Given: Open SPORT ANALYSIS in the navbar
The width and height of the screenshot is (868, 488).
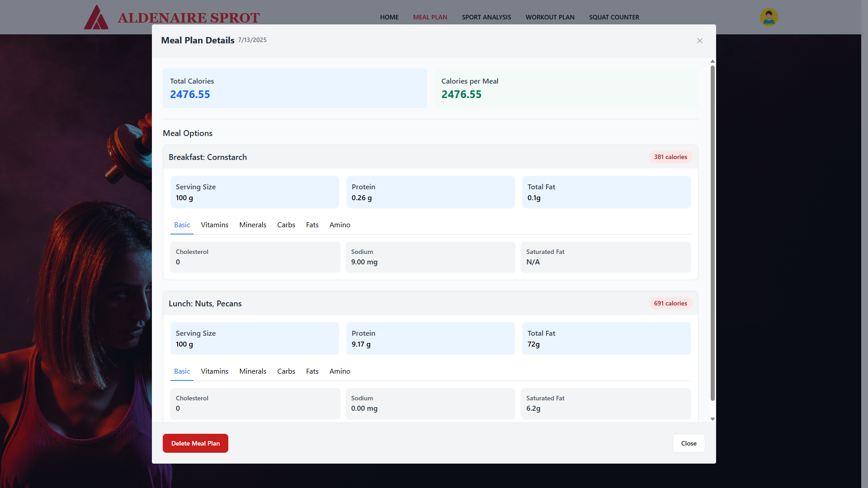Looking at the screenshot, I should coord(486,17).
